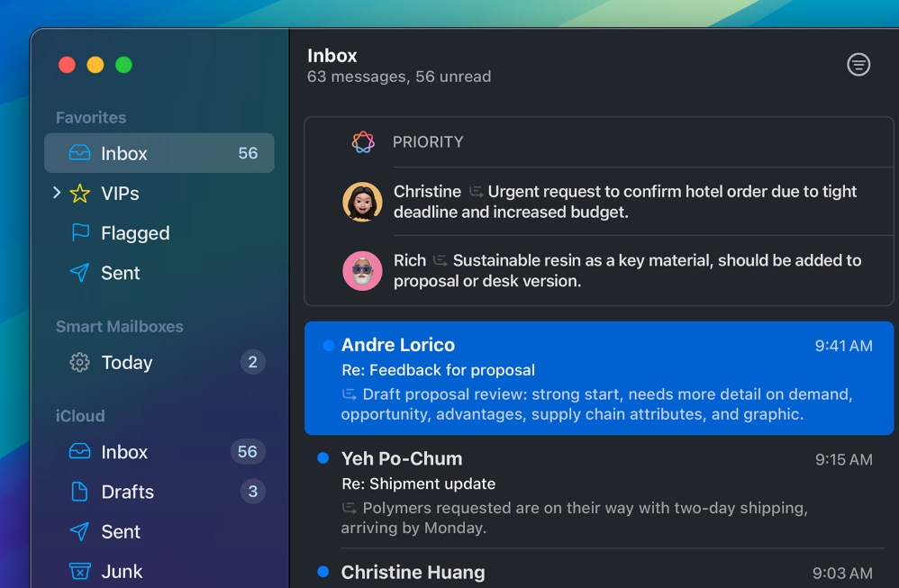Click the Today smart mailbox gear icon
899x588 pixels.
click(79, 362)
